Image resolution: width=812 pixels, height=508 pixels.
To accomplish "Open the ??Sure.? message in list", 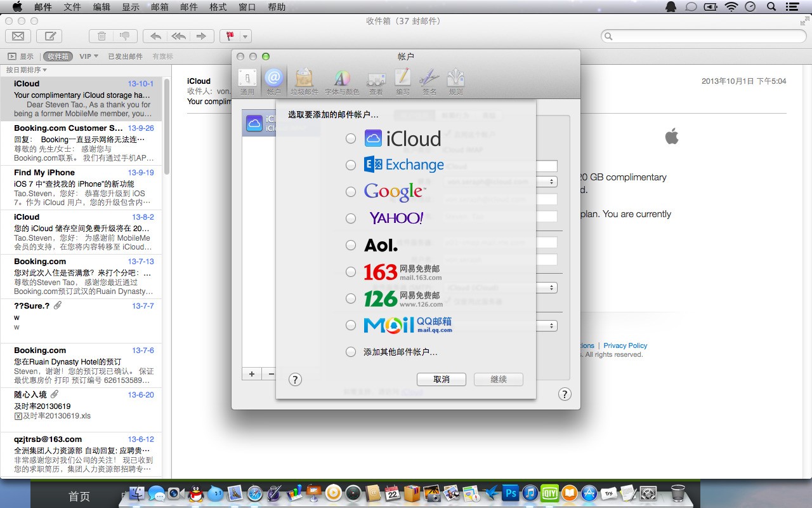I will tap(81, 321).
